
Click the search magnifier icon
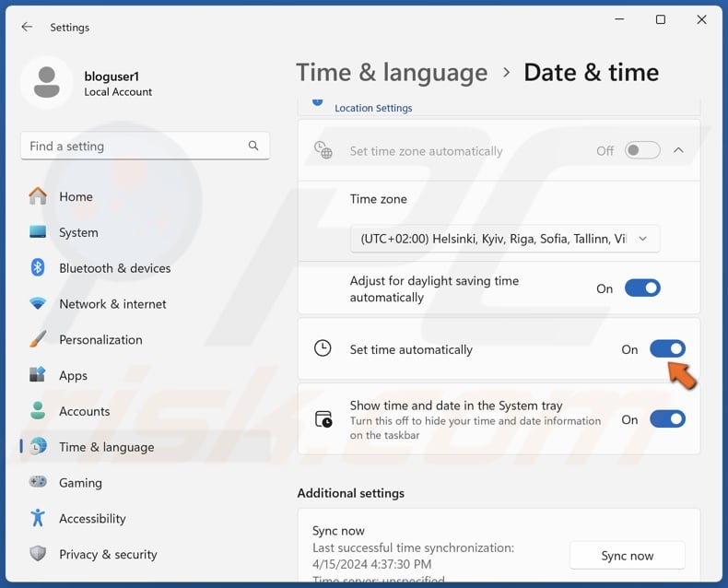click(253, 146)
